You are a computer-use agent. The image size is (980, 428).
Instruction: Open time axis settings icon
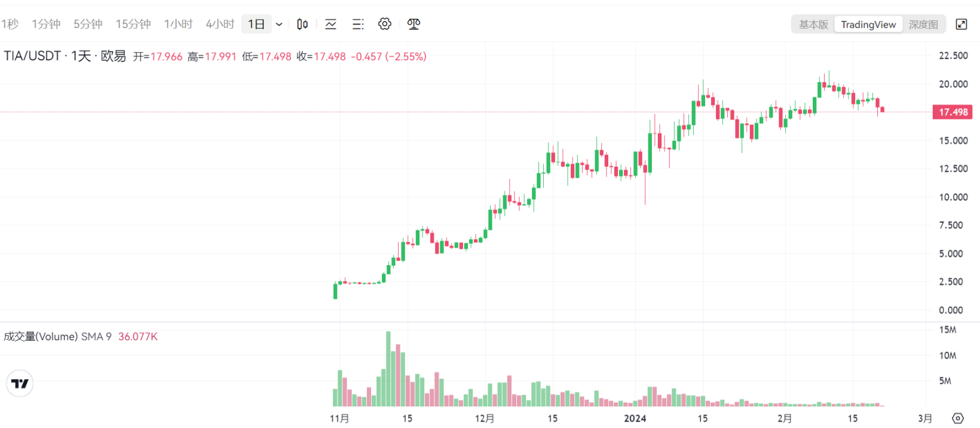click(958, 418)
